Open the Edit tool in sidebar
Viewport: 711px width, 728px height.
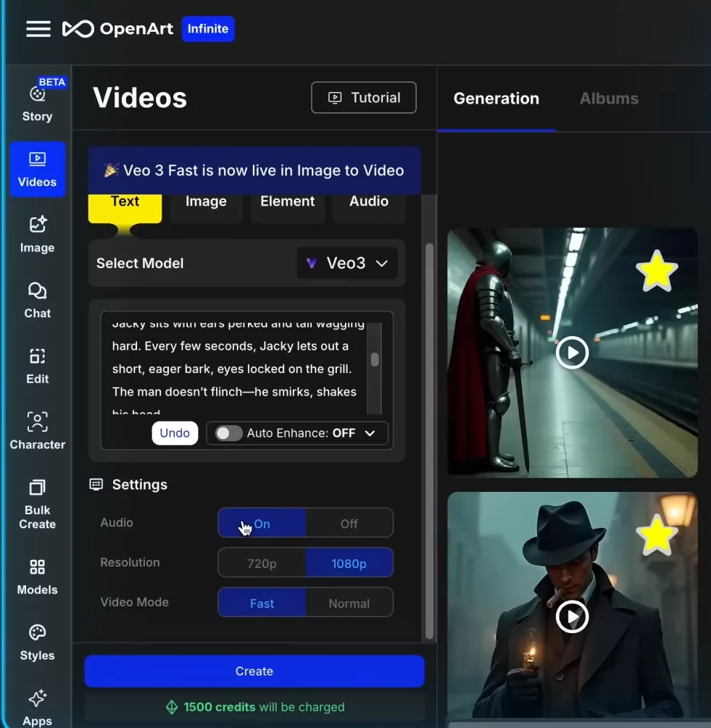point(37,365)
